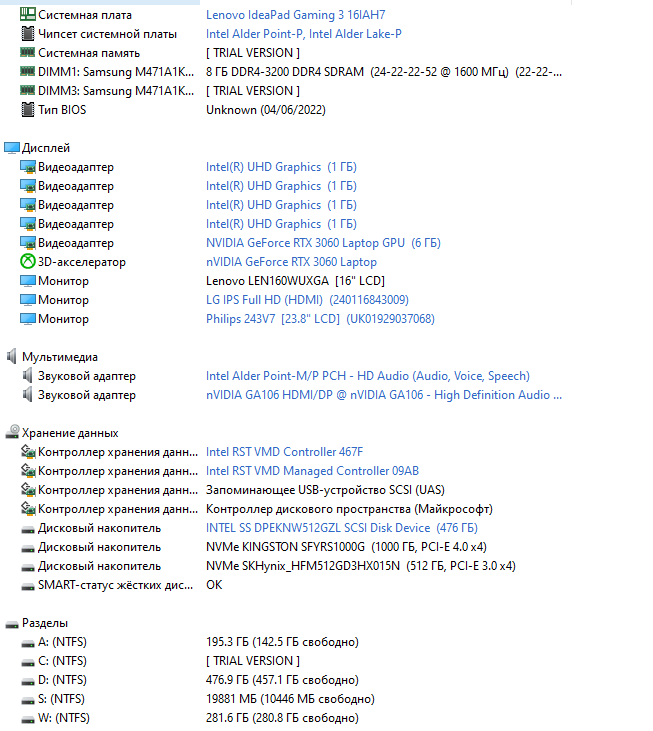Select the C: (NTFS) partition label
The width and height of the screenshot is (653, 731).
pos(62,661)
